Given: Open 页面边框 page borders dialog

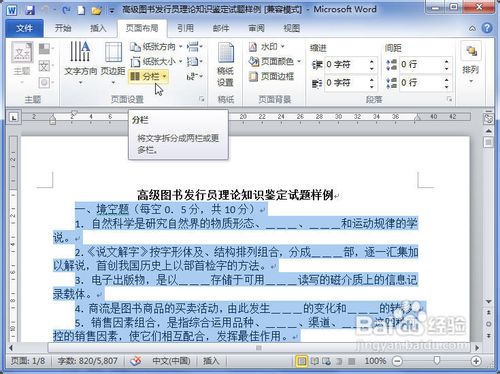Looking at the screenshot, I should [271, 77].
